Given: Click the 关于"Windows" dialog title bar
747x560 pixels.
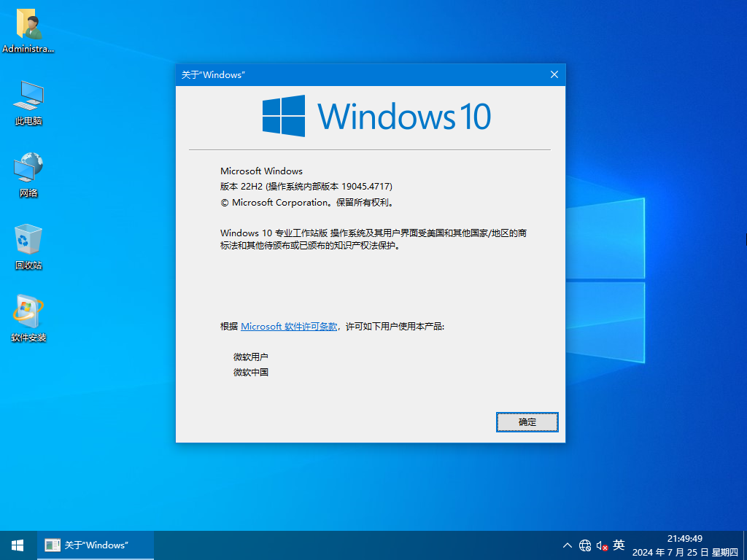Looking at the screenshot, I should point(350,74).
